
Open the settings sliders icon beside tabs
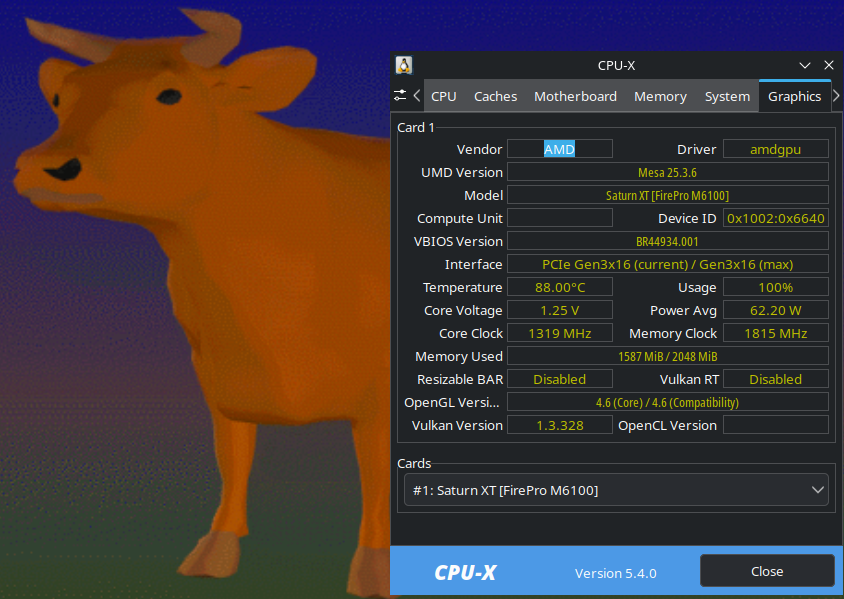pyautogui.click(x=401, y=96)
